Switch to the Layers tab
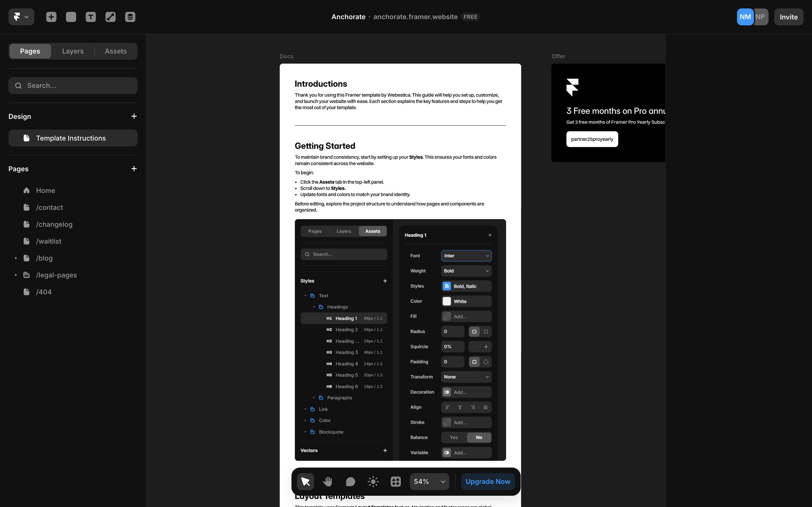812x507 pixels. point(72,51)
